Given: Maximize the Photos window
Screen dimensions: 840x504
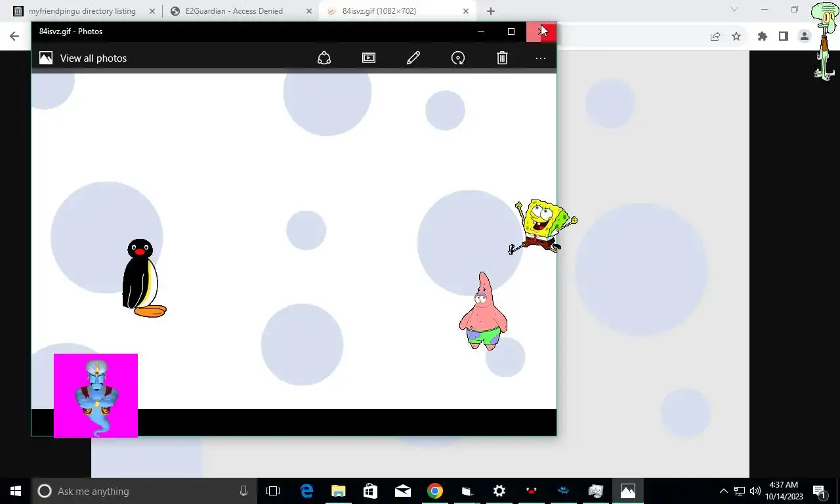Looking at the screenshot, I should click(511, 31).
